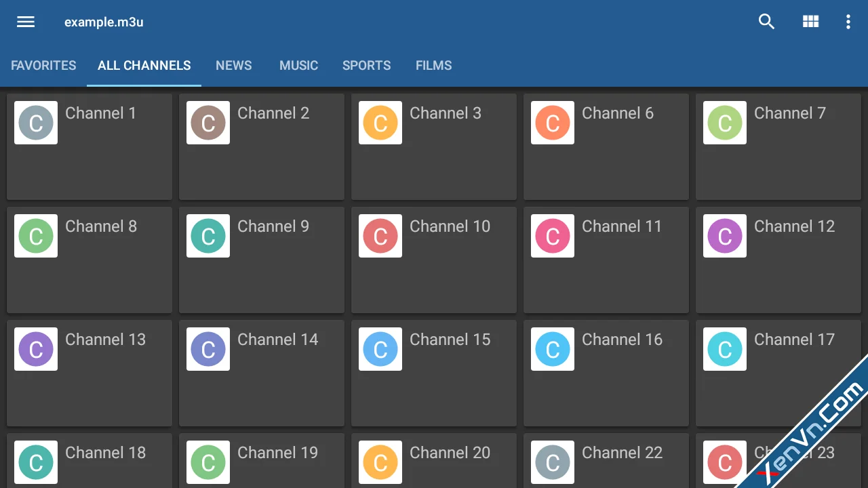Choose the Channel 15 label
This screenshot has height=488, width=868.
coord(450,340)
